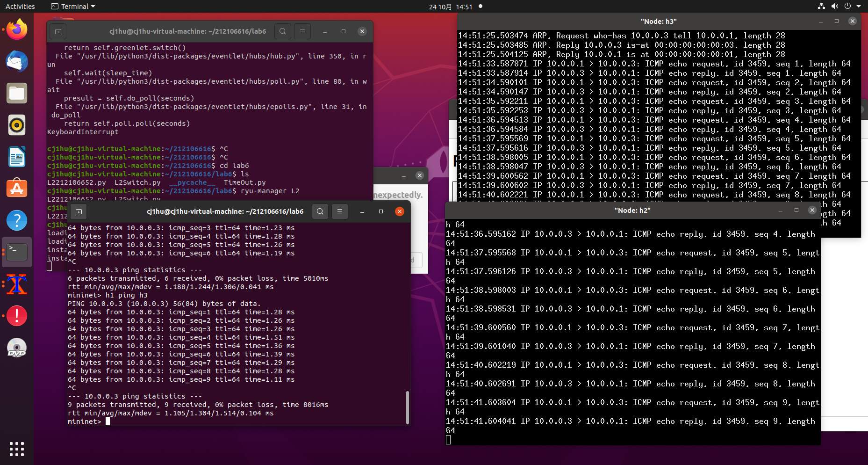Open hamburger menu in back terminal header

[302, 31]
